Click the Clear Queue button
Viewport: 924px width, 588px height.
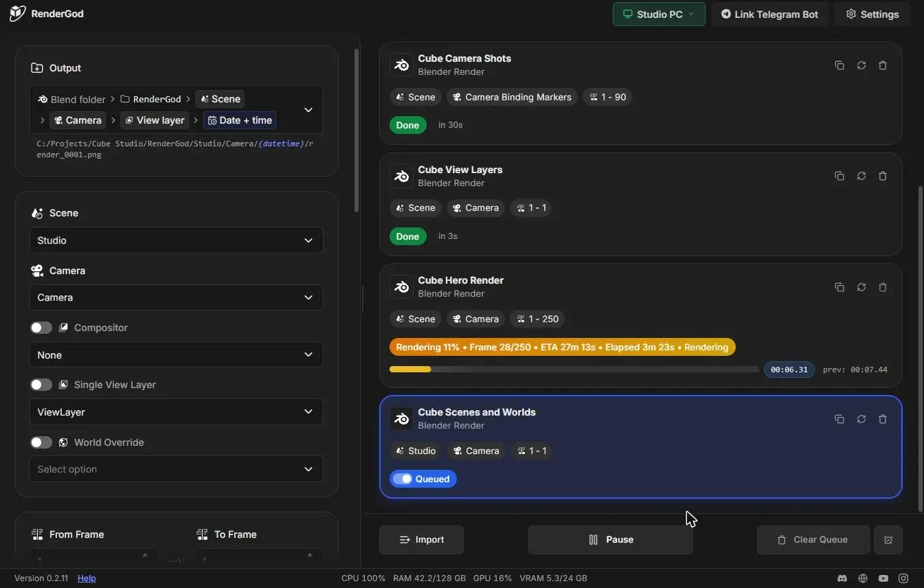(813, 540)
